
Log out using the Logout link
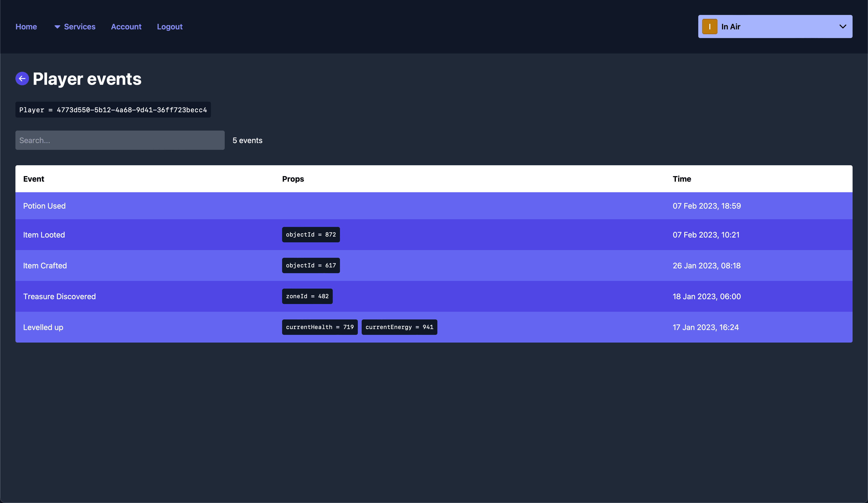(170, 26)
